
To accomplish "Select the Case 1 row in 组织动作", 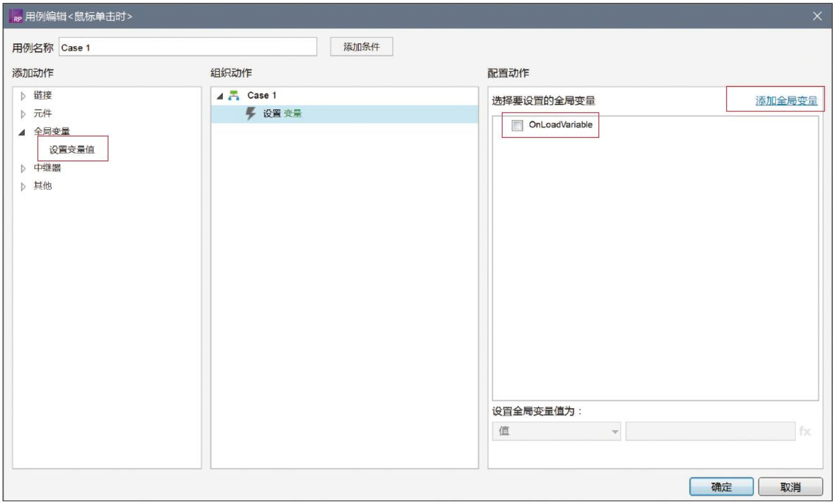I will [345, 96].
